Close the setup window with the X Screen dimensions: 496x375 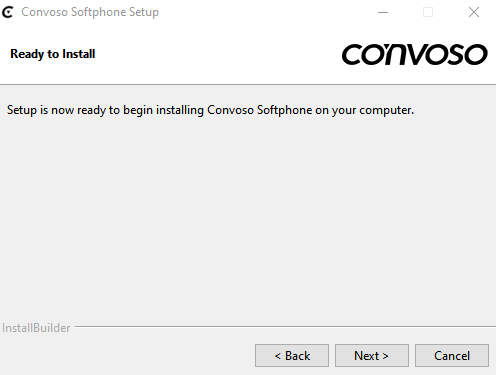[x=474, y=12]
